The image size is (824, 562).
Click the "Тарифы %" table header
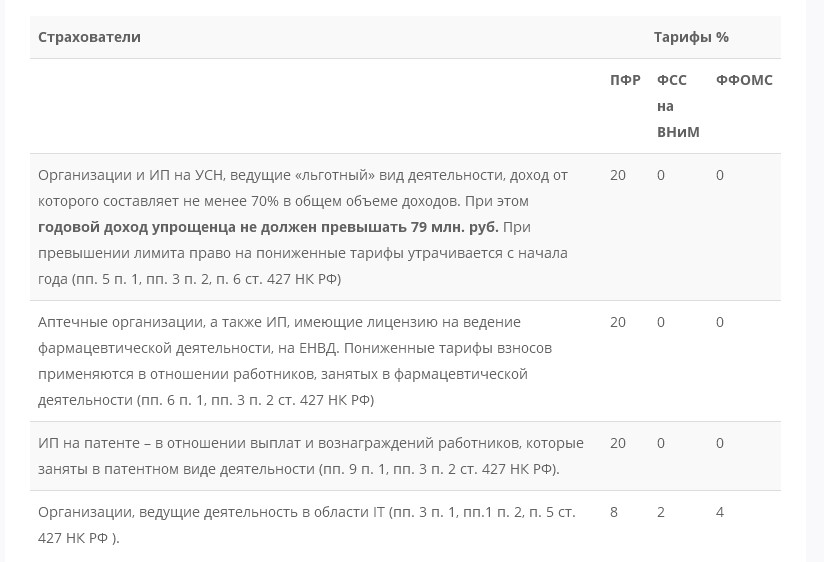point(691,37)
